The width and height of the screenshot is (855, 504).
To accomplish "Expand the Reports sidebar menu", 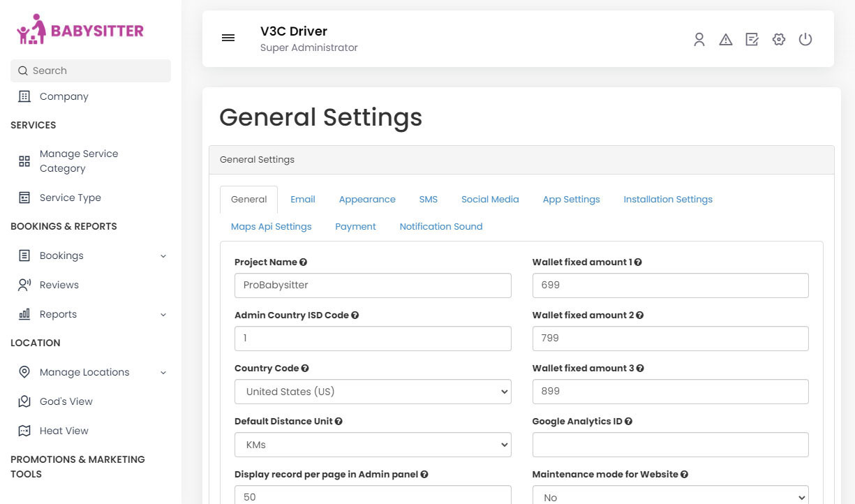I will point(59,314).
